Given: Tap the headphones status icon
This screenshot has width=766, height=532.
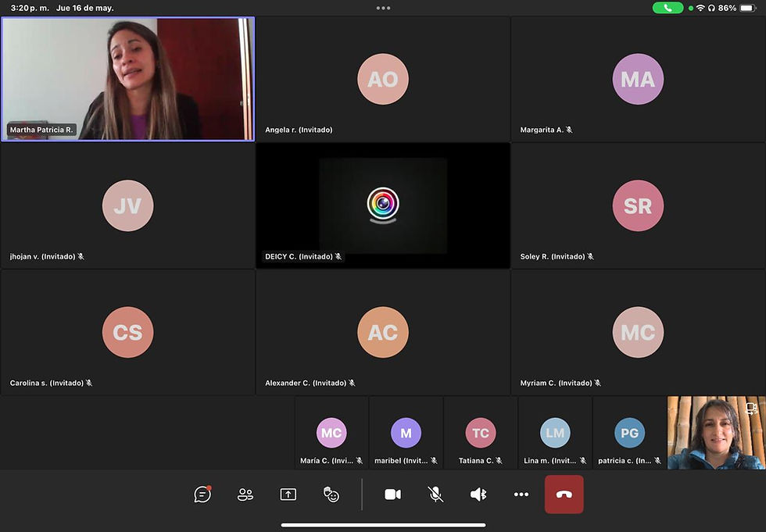Looking at the screenshot, I should [x=711, y=8].
